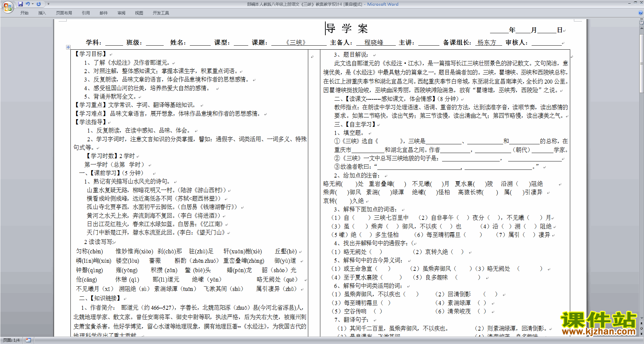The height and width of the screenshot is (344, 644).
Task: Open the 插入 ribbon tab
Action: (x=42, y=13)
